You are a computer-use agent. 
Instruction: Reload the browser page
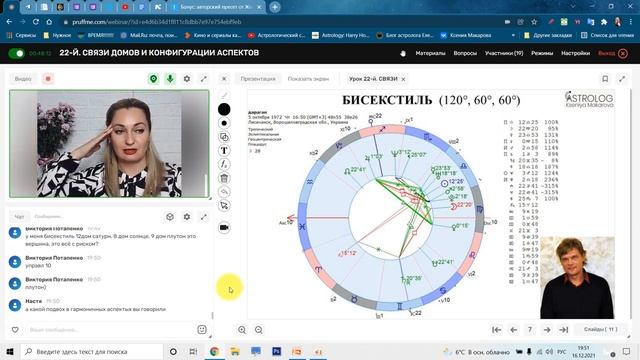click(36, 22)
